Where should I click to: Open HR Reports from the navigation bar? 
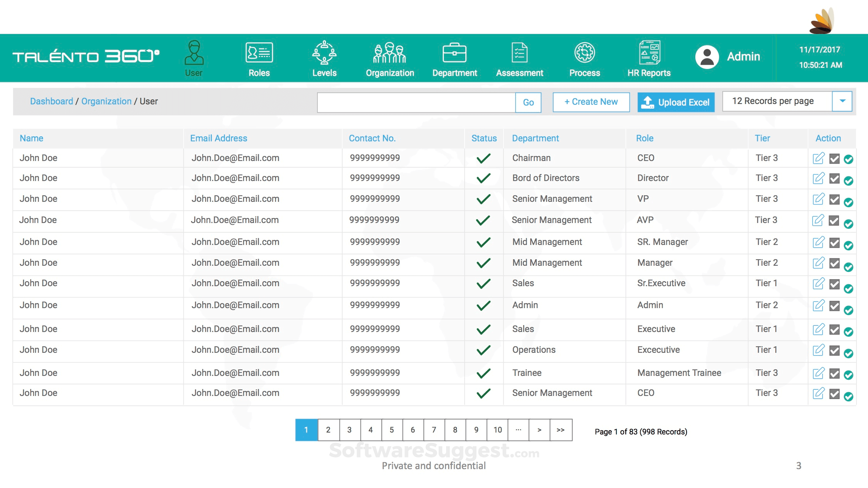tap(649, 53)
